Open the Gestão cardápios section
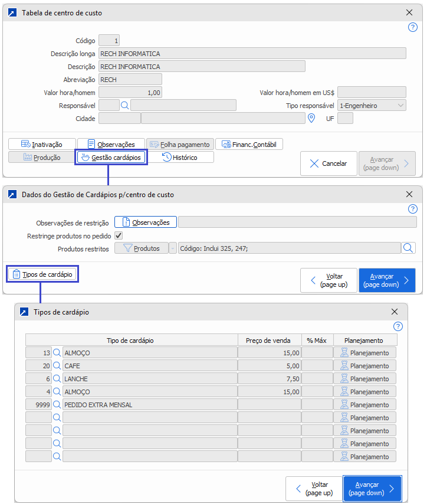427x504 pixels. click(x=111, y=158)
